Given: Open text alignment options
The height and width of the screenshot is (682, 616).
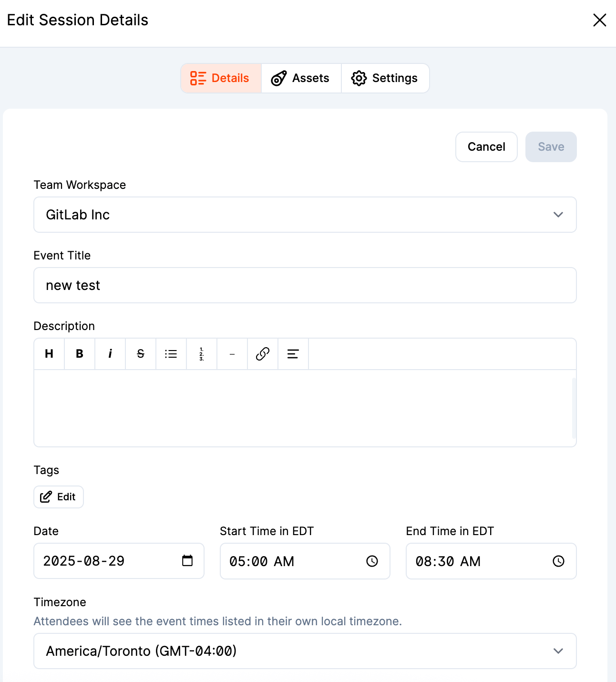Looking at the screenshot, I should 293,354.
